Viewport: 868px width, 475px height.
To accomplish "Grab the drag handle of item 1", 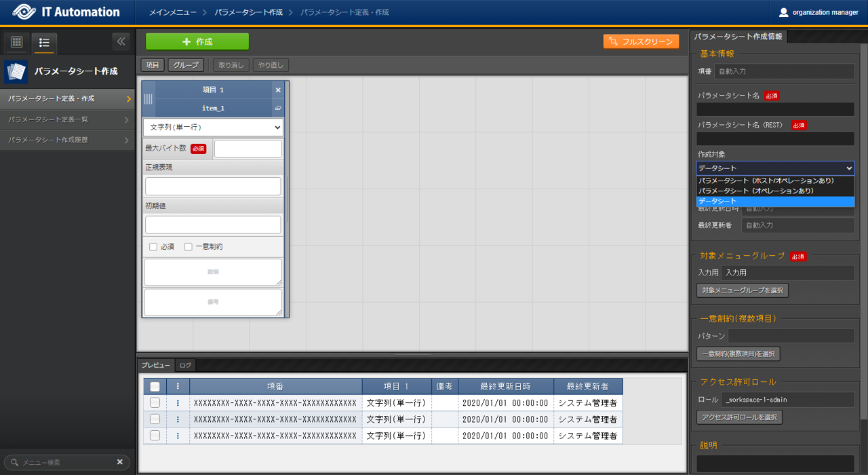I will [148, 99].
